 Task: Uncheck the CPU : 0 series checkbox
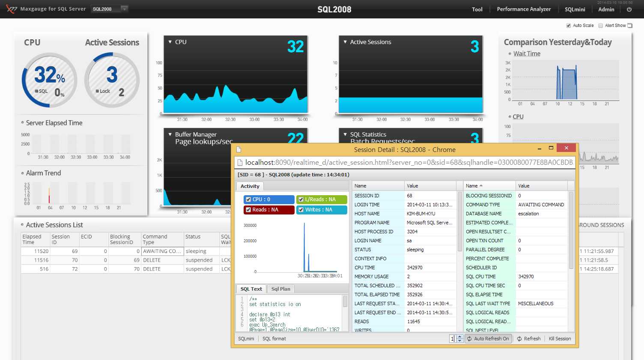248,199
